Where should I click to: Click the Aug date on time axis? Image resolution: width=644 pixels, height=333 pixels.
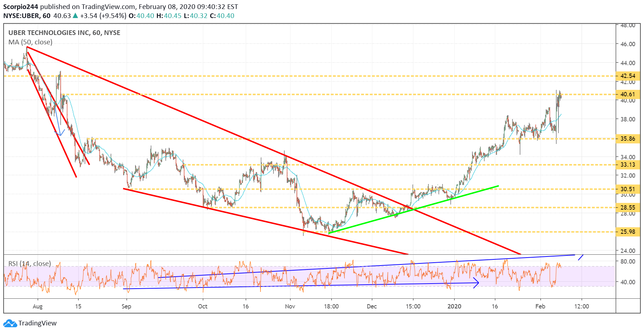tap(38, 306)
